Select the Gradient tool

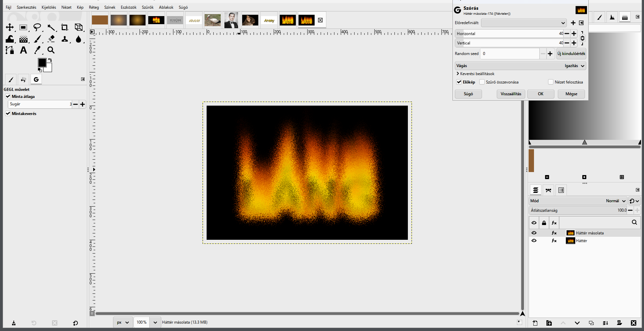tap(23, 39)
